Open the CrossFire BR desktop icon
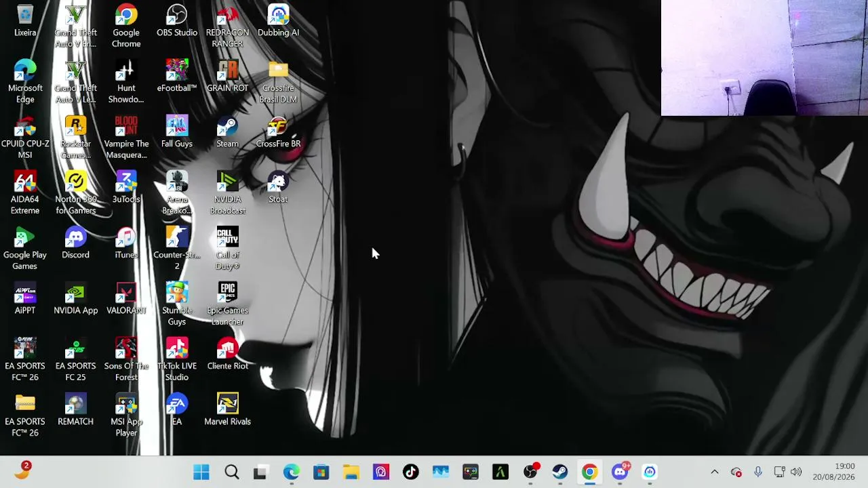 (278, 132)
